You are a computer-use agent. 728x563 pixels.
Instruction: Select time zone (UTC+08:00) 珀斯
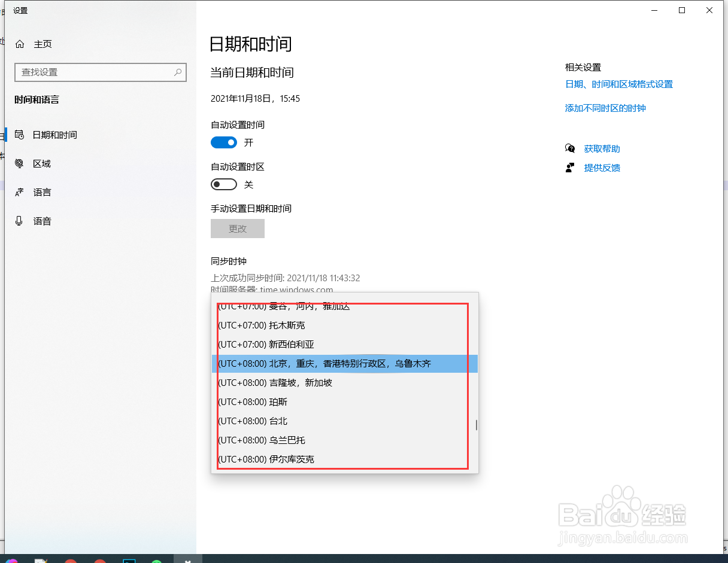(345, 402)
